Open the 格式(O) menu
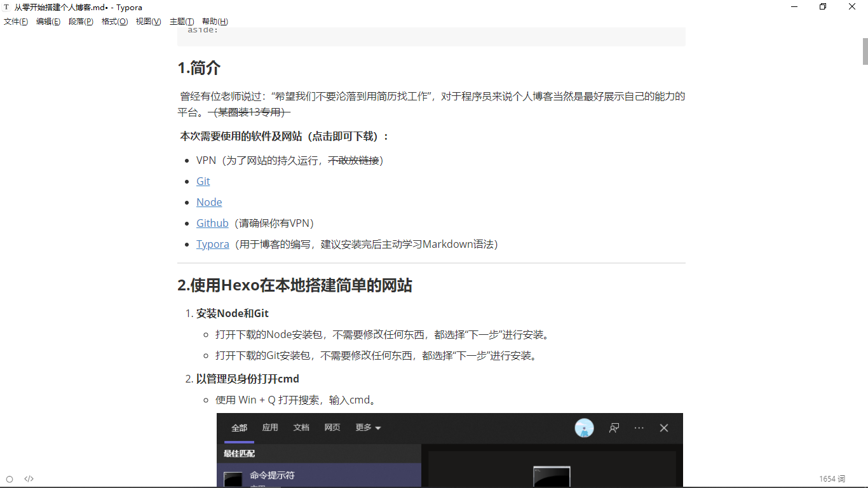This screenshot has height=488, width=868. (114, 22)
